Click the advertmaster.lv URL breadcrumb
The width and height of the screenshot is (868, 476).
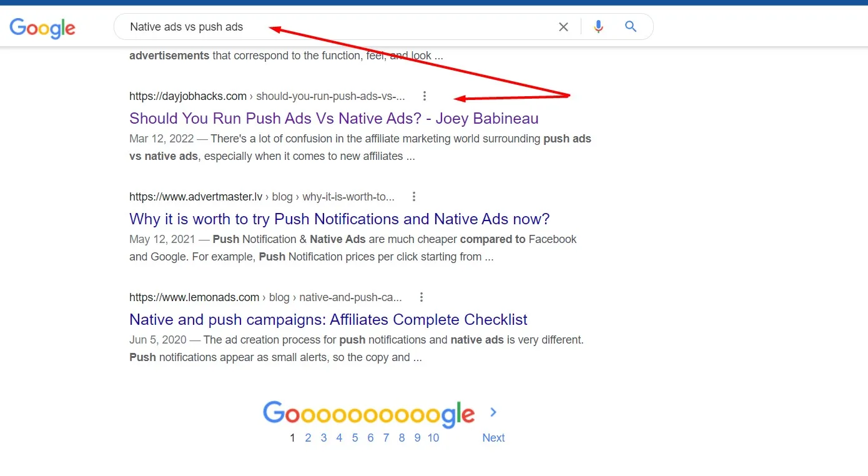coord(262,197)
